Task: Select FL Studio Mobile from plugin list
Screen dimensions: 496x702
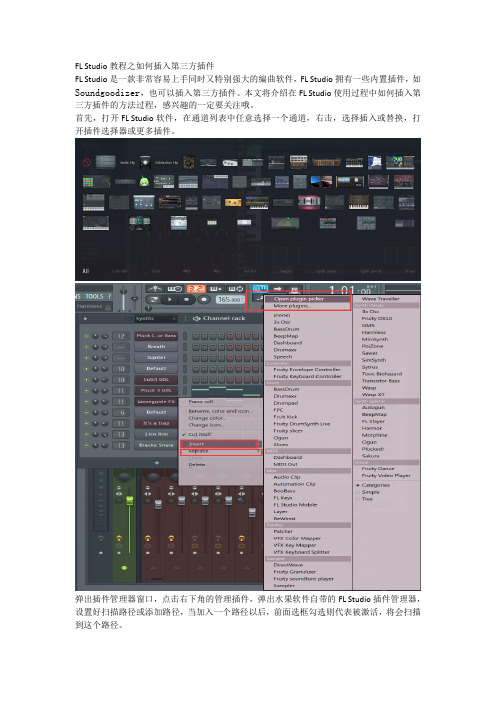Action: tap(295, 505)
